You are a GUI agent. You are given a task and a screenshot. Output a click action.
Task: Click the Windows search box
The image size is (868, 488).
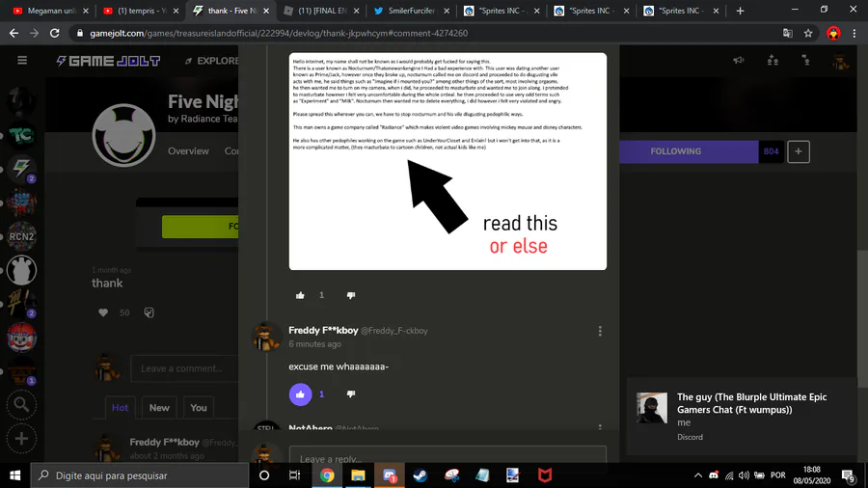(x=140, y=475)
